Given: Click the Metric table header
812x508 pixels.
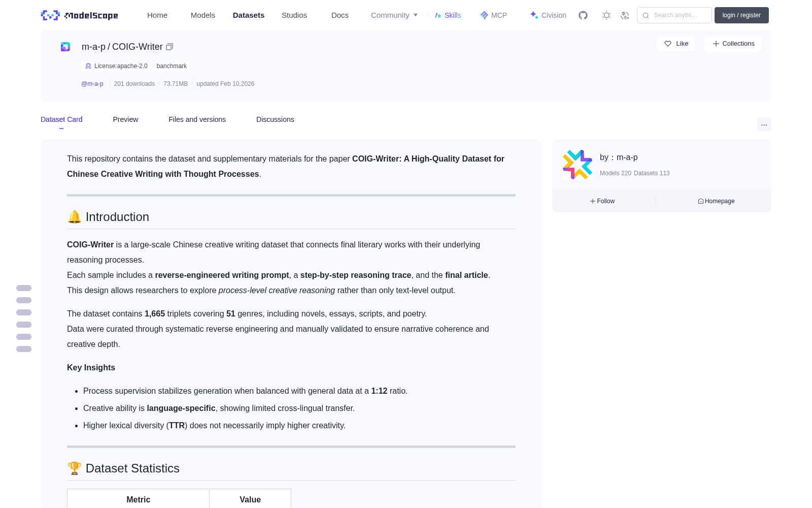Looking at the screenshot, I should (138, 499).
